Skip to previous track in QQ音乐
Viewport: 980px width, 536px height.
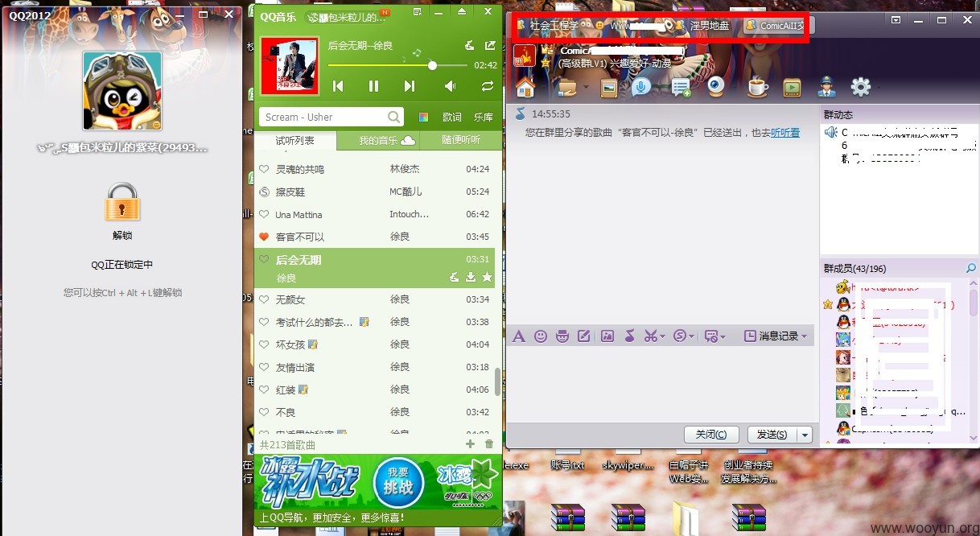pyautogui.click(x=339, y=86)
